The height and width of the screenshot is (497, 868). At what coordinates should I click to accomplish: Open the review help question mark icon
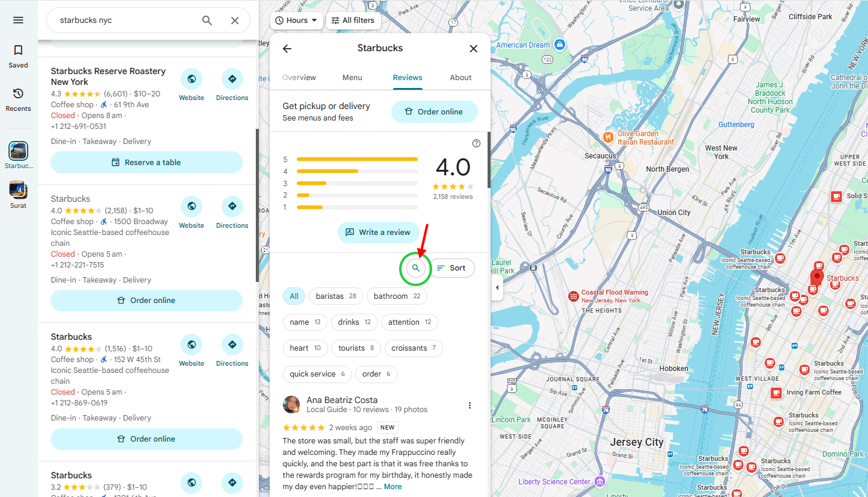tap(476, 143)
